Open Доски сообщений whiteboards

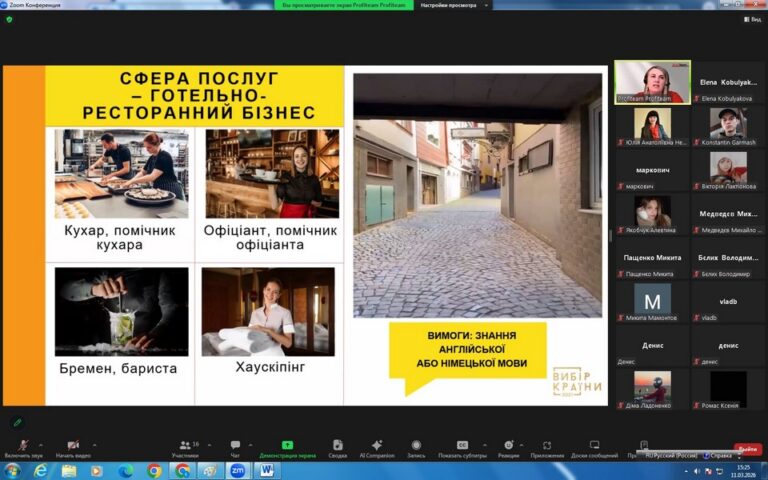pos(595,446)
